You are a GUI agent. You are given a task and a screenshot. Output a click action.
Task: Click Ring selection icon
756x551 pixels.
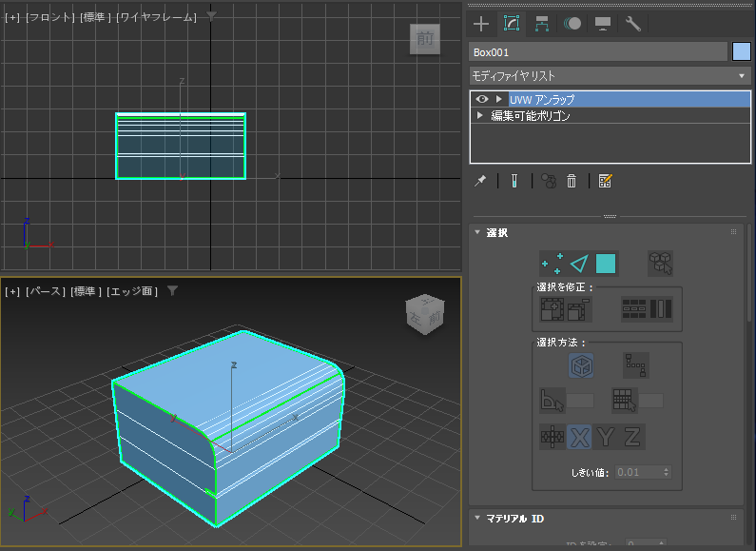[661, 309]
